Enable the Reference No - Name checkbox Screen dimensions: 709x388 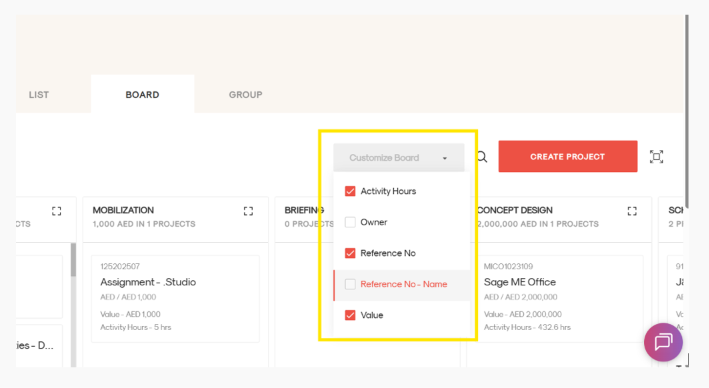point(350,284)
